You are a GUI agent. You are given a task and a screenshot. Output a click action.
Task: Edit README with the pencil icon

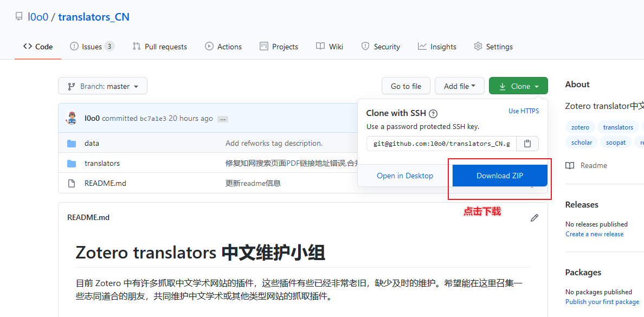point(534,218)
